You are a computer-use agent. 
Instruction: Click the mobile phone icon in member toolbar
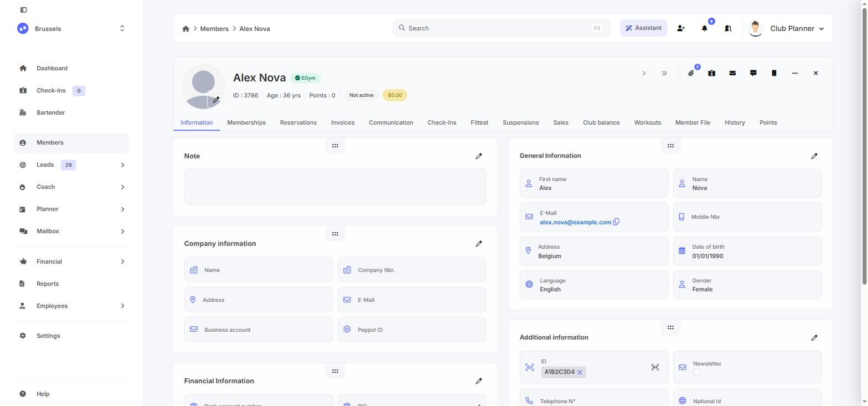pos(774,73)
